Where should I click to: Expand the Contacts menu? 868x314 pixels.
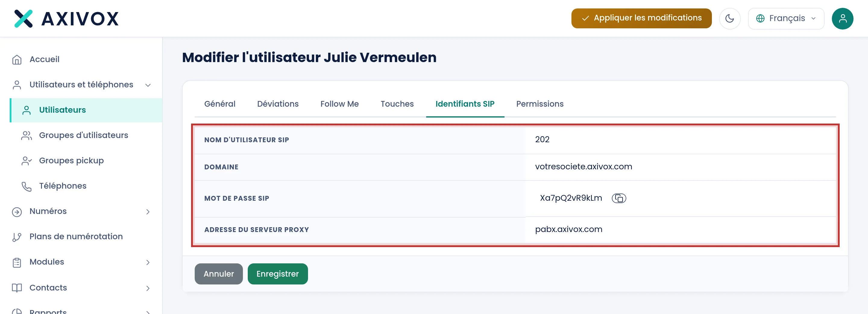pyautogui.click(x=148, y=288)
